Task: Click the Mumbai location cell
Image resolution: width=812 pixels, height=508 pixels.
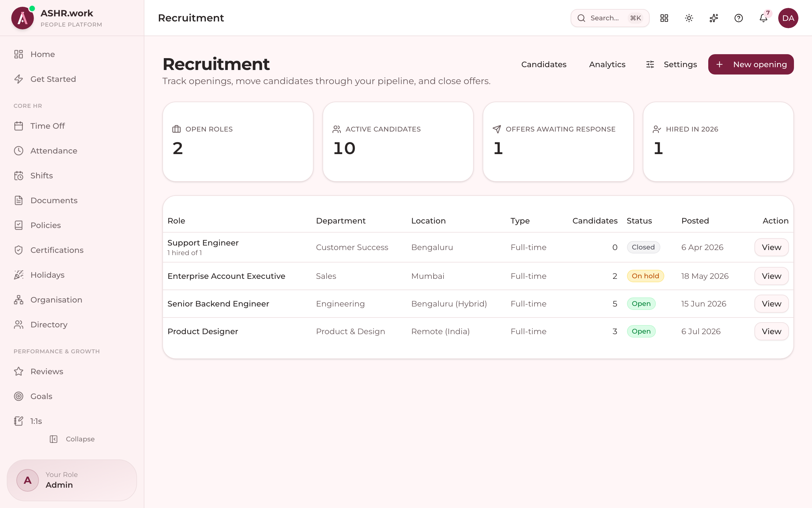Action: click(427, 276)
